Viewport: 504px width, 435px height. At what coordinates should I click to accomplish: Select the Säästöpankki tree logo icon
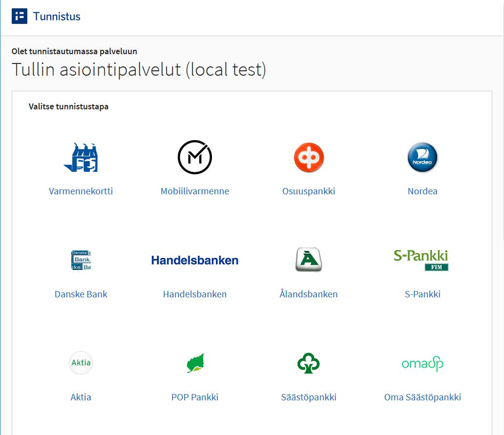(x=309, y=363)
